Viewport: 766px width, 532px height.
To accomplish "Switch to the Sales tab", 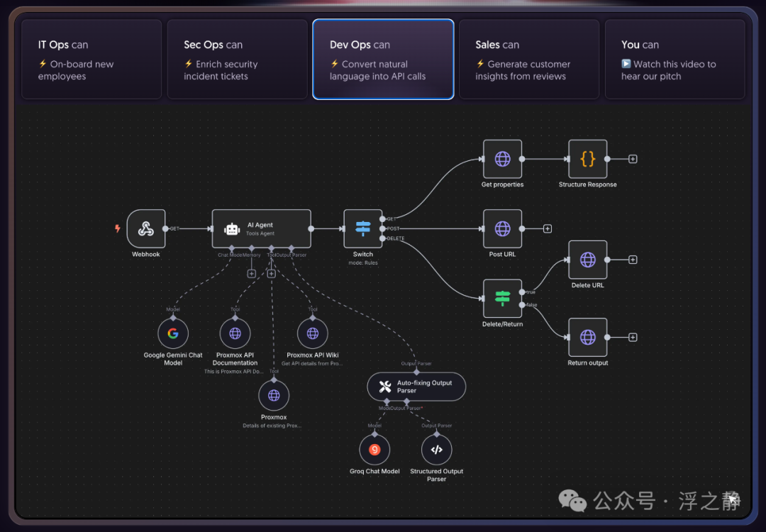I will tap(529, 59).
